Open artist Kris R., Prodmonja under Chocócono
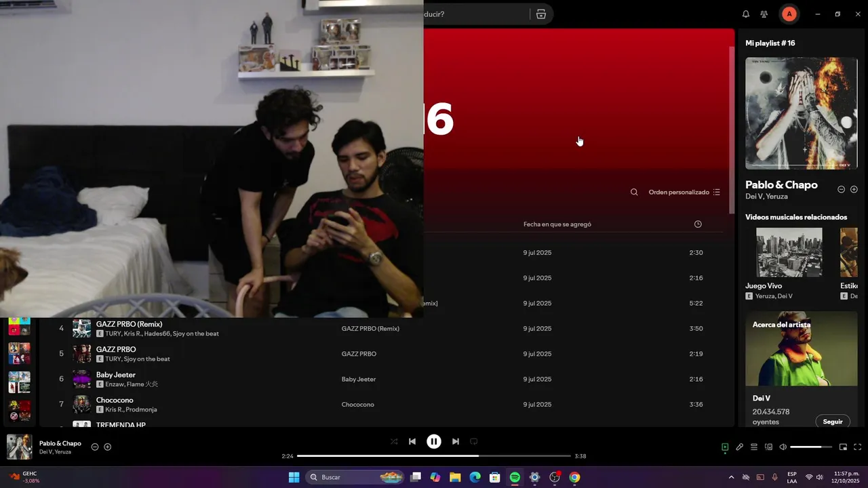This screenshot has height=488, width=868. point(131,409)
